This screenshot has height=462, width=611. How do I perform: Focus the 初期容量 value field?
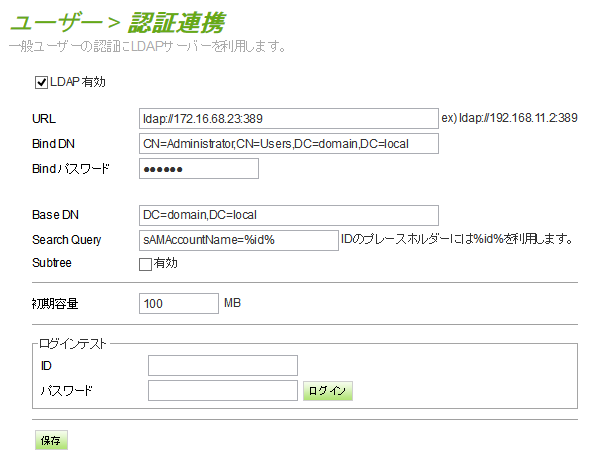178,303
